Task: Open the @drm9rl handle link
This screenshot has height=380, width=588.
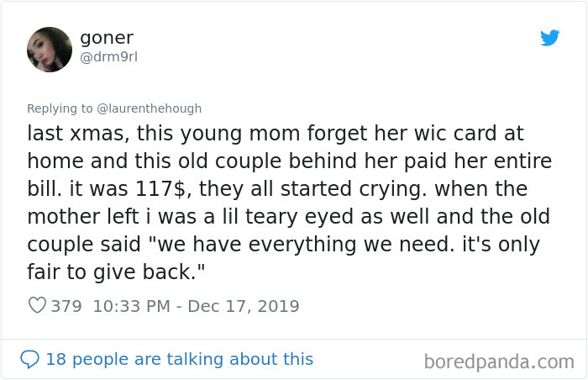Action: pos(107,57)
